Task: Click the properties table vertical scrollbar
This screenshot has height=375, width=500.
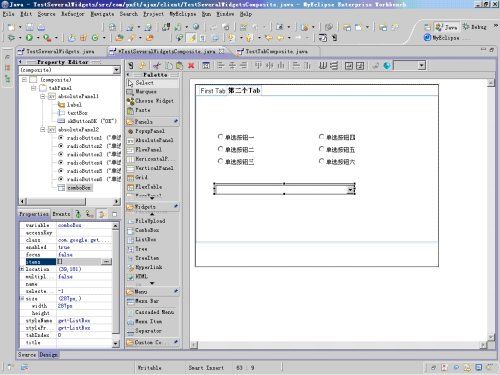Action: [x=115, y=284]
